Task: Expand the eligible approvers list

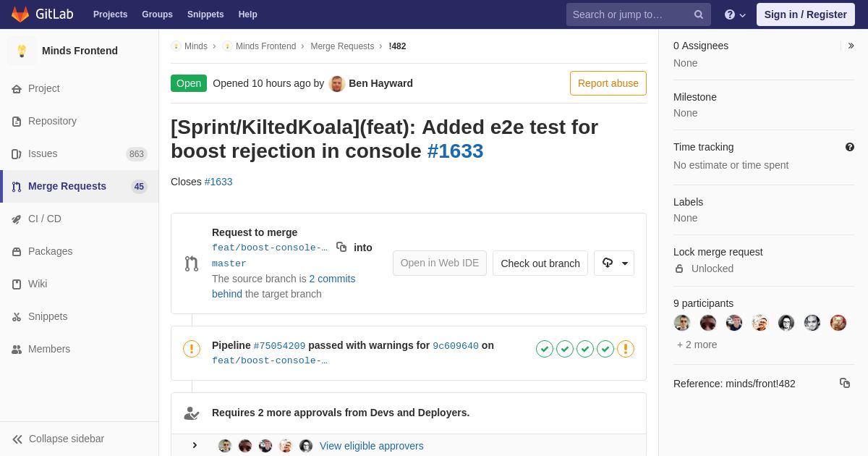Action: (195, 445)
